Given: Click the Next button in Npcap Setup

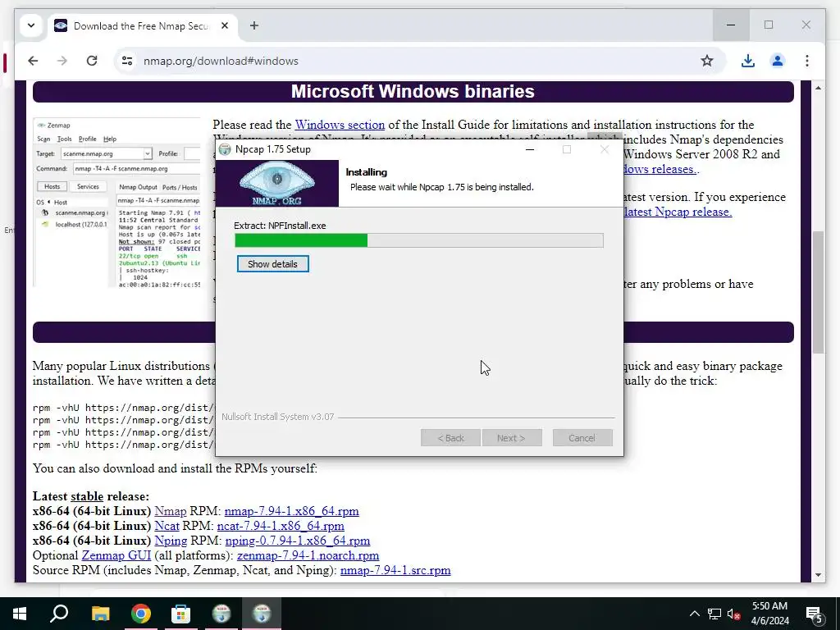Looking at the screenshot, I should (512, 438).
